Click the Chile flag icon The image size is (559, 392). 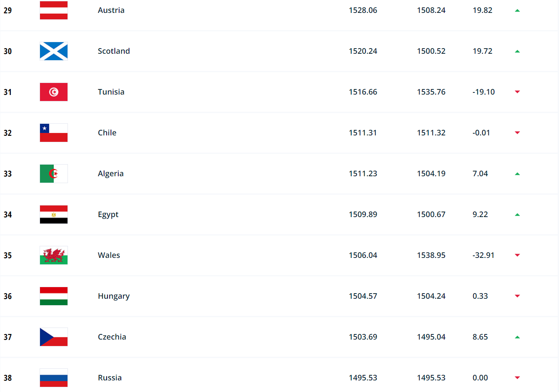point(54,133)
